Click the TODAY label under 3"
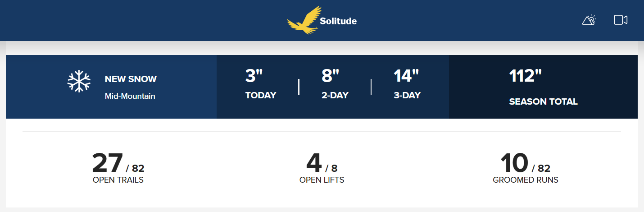This screenshot has width=644, height=212. (261, 95)
